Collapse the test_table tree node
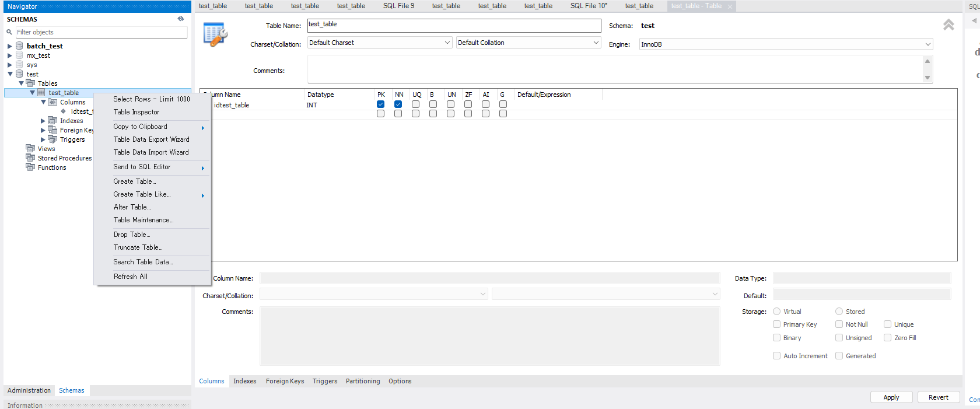Image resolution: width=980 pixels, height=409 pixels. 32,93
